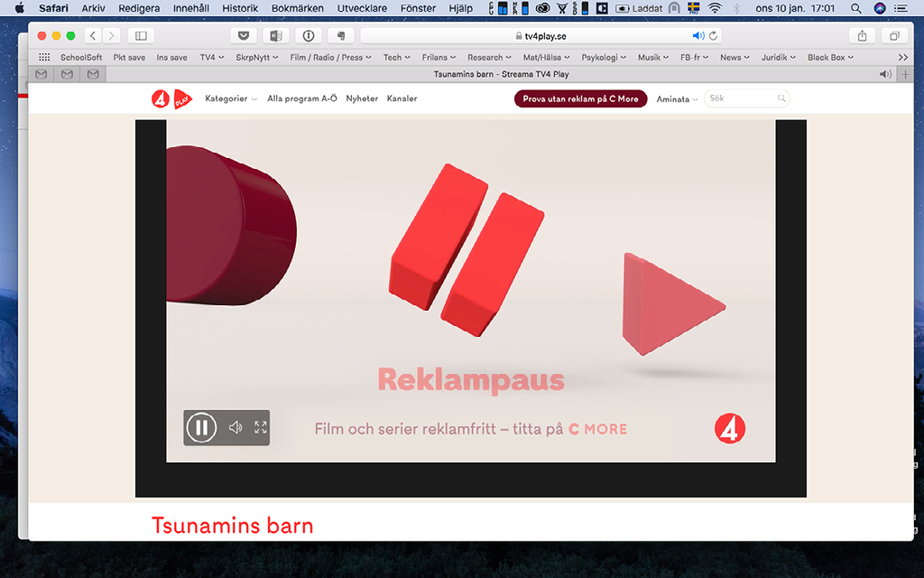
Task: Click the Pkt save bookmarklet
Action: click(129, 57)
